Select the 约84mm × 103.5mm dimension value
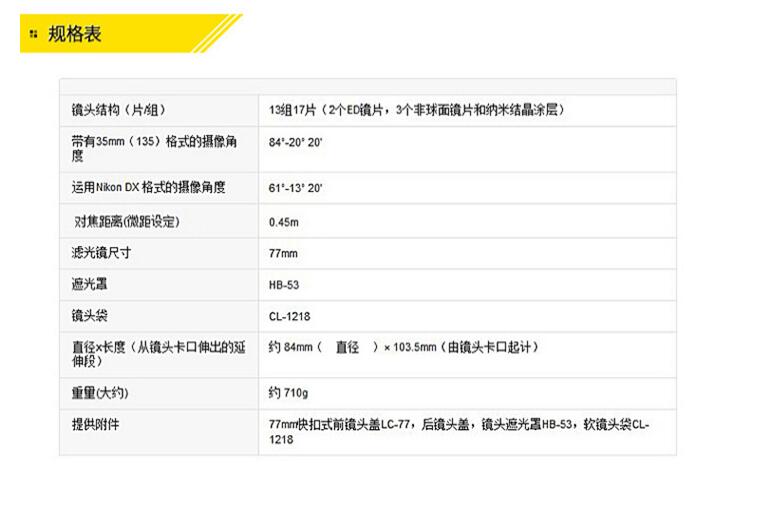The height and width of the screenshot is (521, 783). pos(403,347)
